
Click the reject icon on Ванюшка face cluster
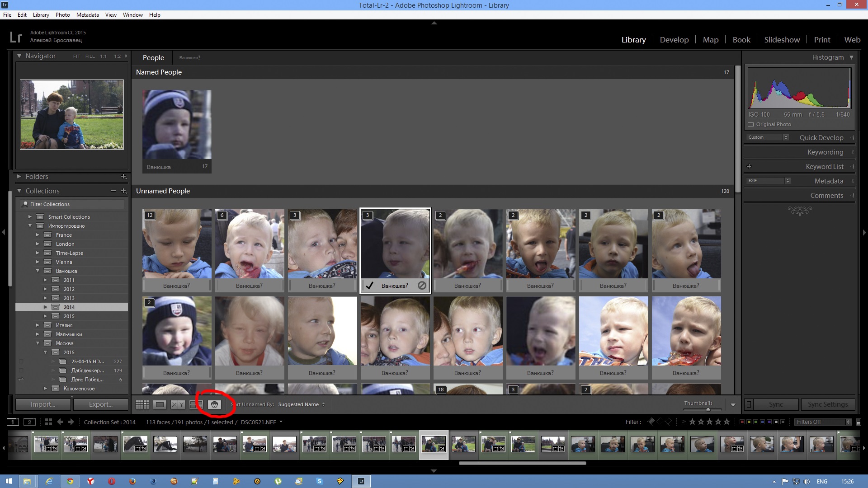click(x=421, y=286)
